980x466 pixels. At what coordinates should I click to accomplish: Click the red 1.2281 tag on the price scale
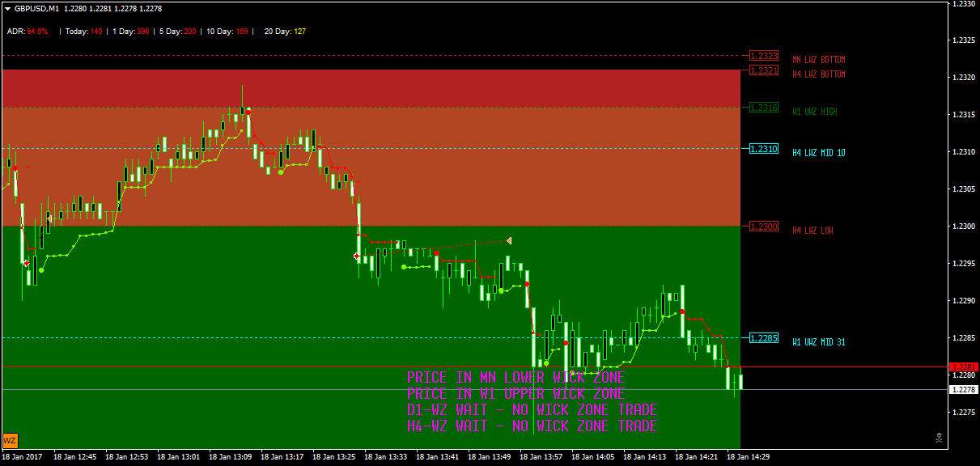click(965, 366)
